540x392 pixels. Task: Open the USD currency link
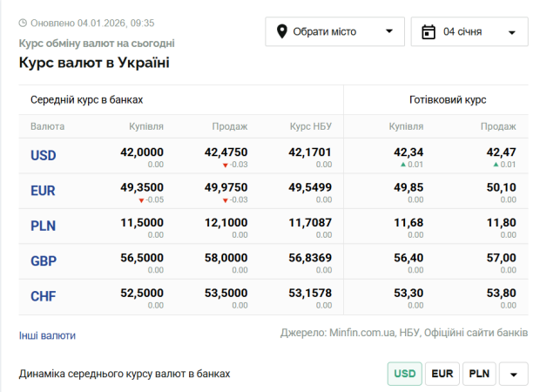pyautogui.click(x=43, y=155)
